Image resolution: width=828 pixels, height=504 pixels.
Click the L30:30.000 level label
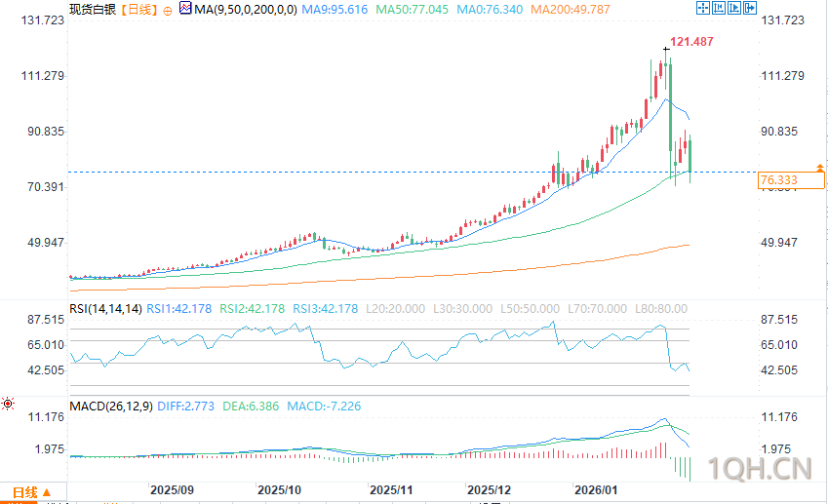pos(462,309)
